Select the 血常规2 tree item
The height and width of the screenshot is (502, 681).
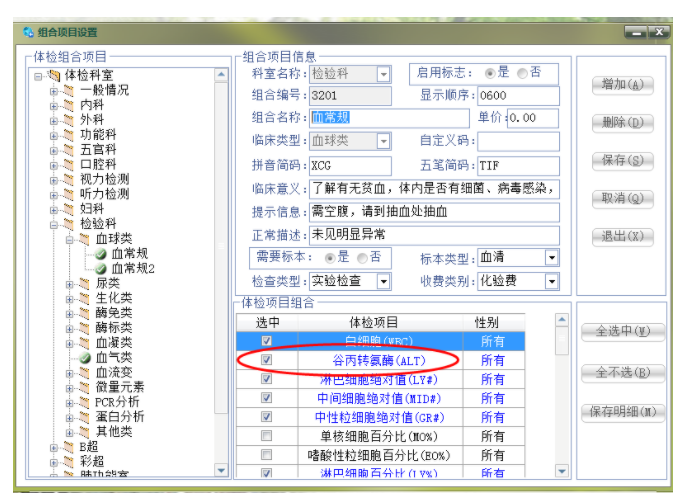click(x=133, y=268)
